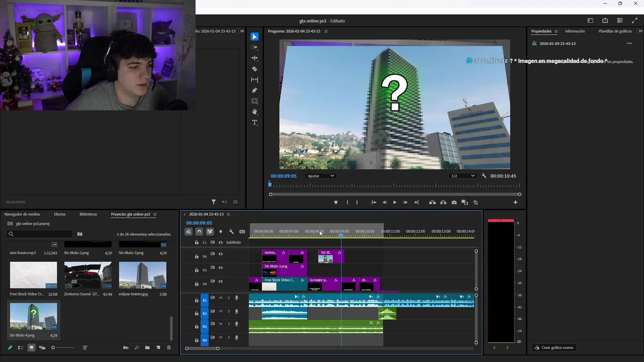The height and width of the screenshot is (362, 644).
Task: Solo audio track A2
Action: pyautogui.click(x=228, y=312)
